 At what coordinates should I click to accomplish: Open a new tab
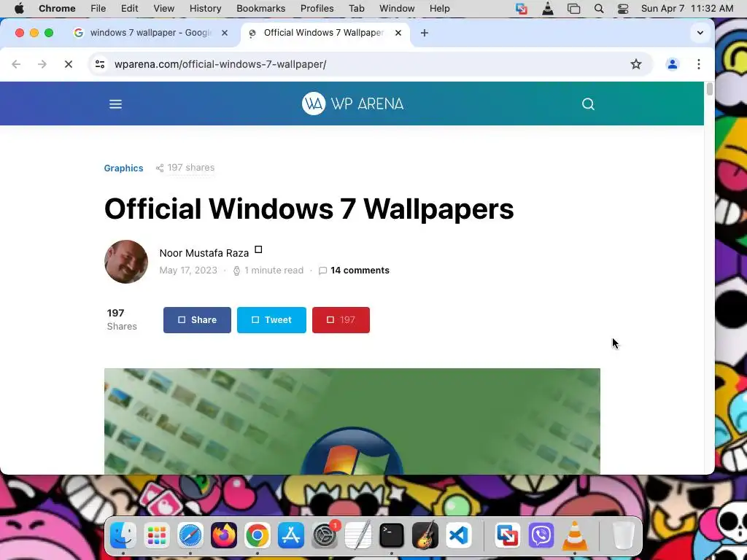(x=424, y=33)
